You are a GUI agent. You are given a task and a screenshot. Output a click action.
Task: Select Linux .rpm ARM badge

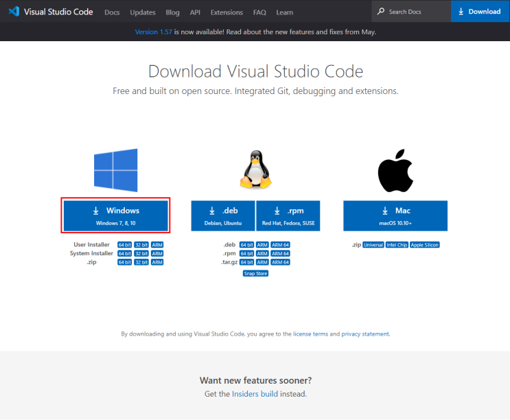[262, 253]
